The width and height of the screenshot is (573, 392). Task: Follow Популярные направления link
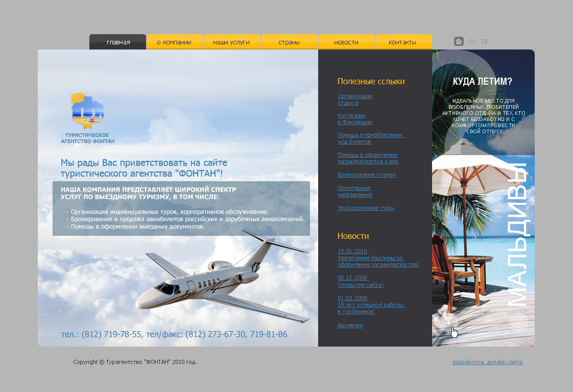point(355,191)
